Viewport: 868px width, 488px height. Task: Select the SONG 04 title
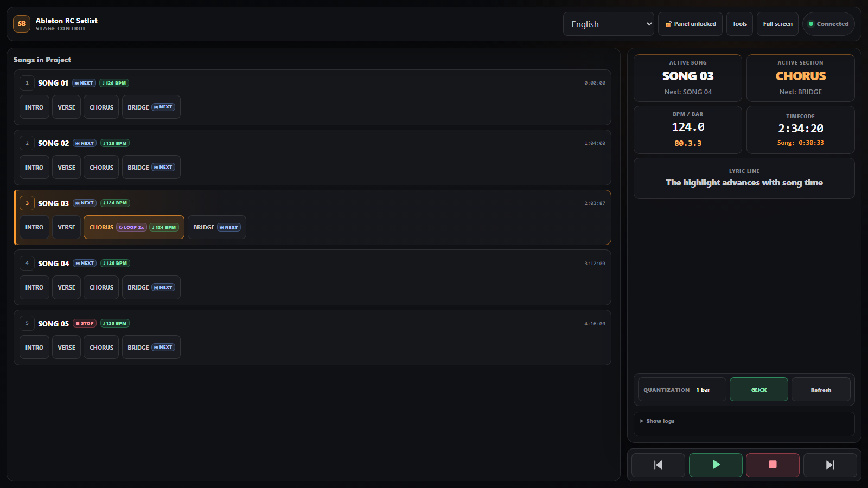54,263
